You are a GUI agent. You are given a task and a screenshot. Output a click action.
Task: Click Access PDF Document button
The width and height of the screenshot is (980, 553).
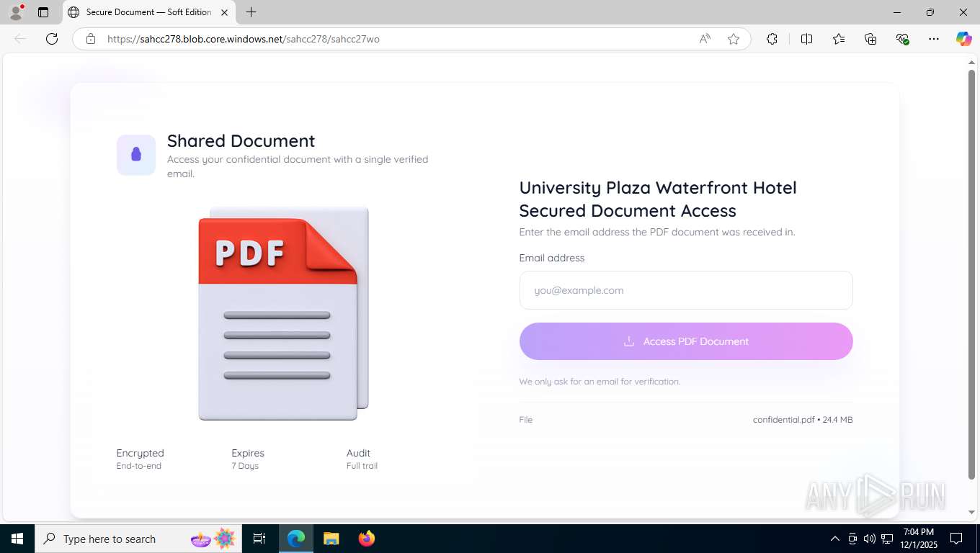(x=686, y=341)
